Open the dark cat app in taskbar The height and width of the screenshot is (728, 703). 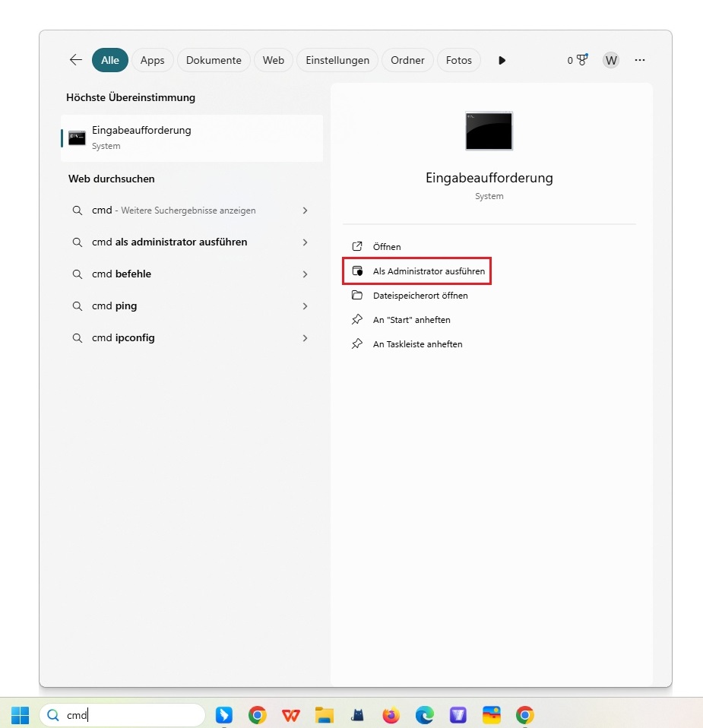357,715
